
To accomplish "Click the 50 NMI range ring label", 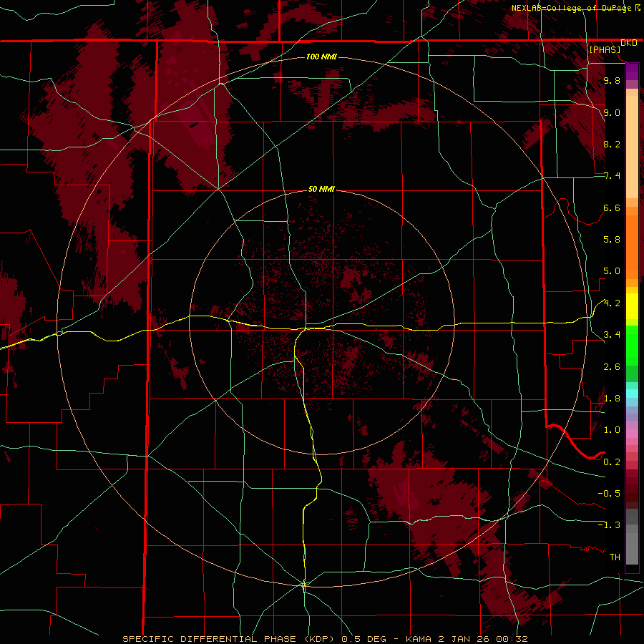I will pos(321,190).
